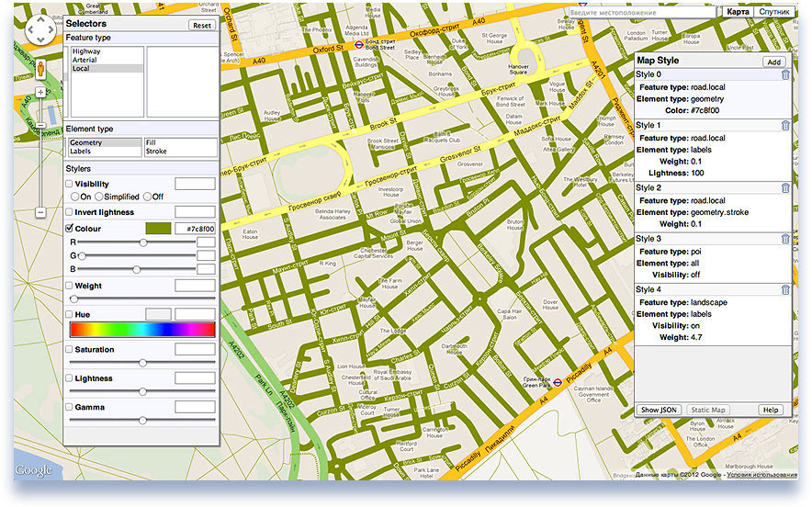The width and height of the screenshot is (812, 507).
Task: Zoom out with the minus button
Action: 40,212
